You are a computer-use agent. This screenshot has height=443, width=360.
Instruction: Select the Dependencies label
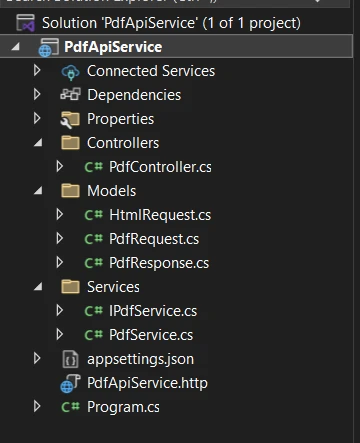point(134,95)
